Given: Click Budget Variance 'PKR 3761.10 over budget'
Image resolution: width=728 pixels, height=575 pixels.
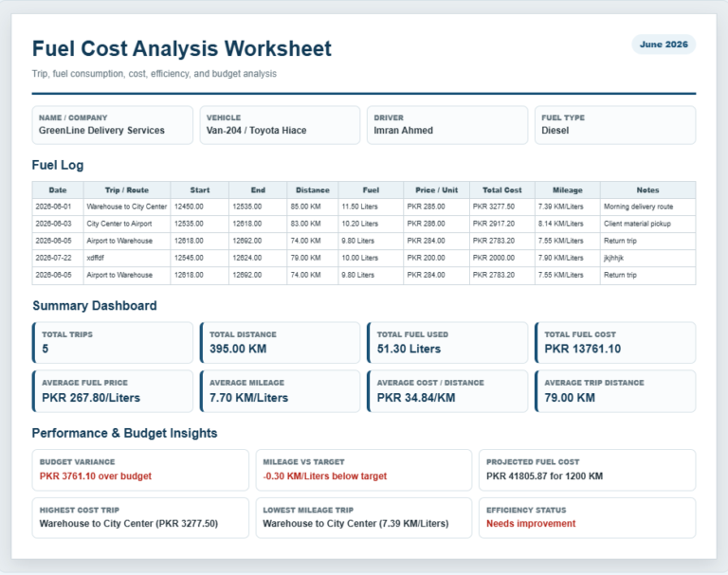Looking at the screenshot, I should (96, 476).
